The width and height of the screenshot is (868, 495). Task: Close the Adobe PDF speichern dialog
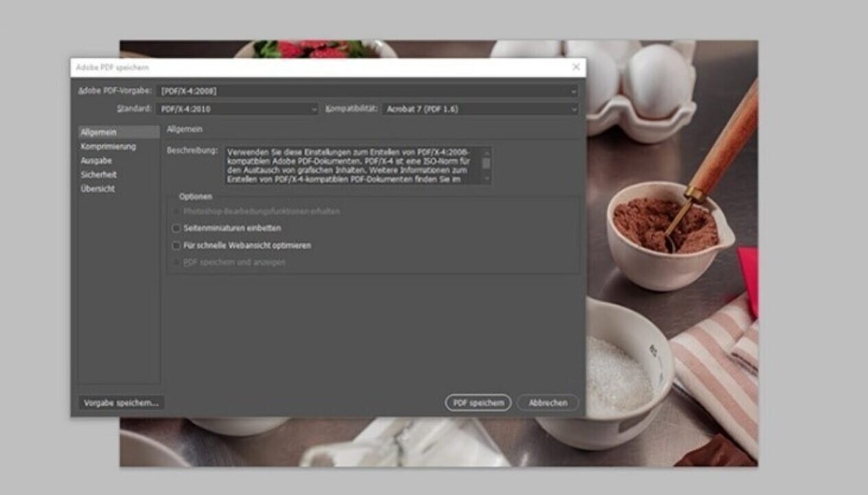pos(576,67)
